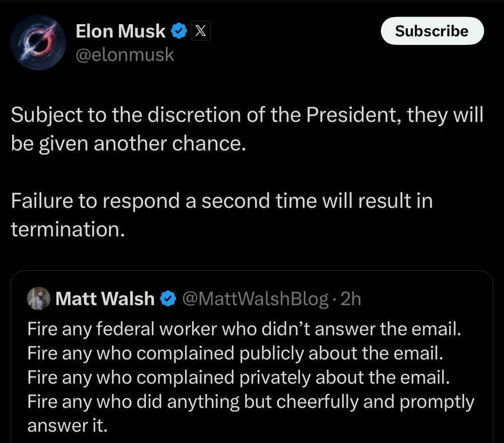
Task: Click Matt Walsh's verified checkmark badge
Action: click(x=167, y=299)
